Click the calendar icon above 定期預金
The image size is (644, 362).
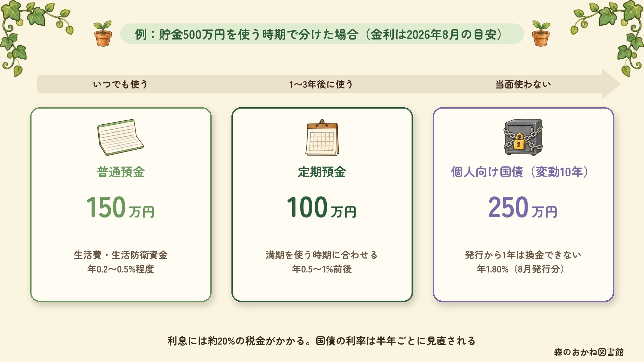(322, 137)
